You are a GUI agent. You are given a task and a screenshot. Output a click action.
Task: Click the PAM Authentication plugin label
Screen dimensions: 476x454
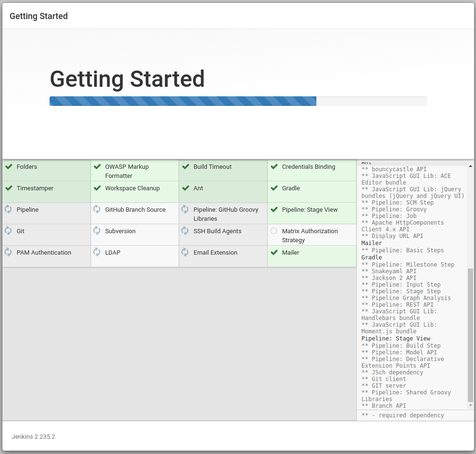(44, 253)
